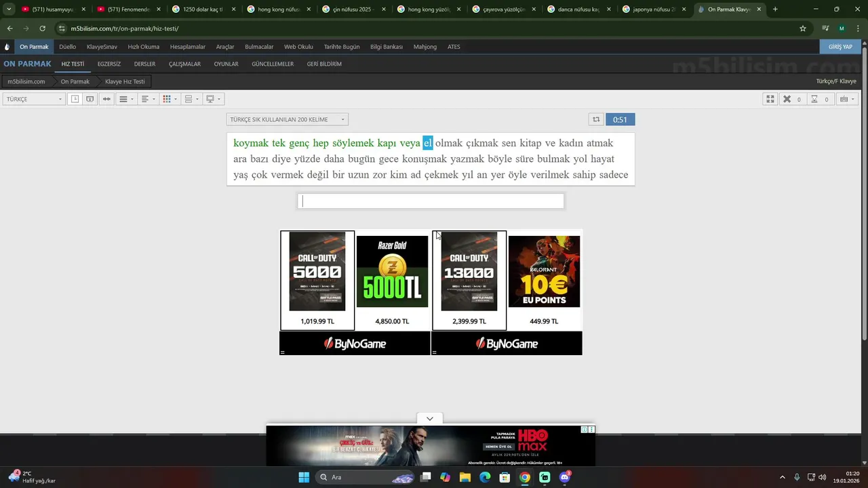Expand the TÜRKÇE SIK KULLANILAN 200 KELİME list
Viewport: 868px width, 488px height.
[288, 119]
